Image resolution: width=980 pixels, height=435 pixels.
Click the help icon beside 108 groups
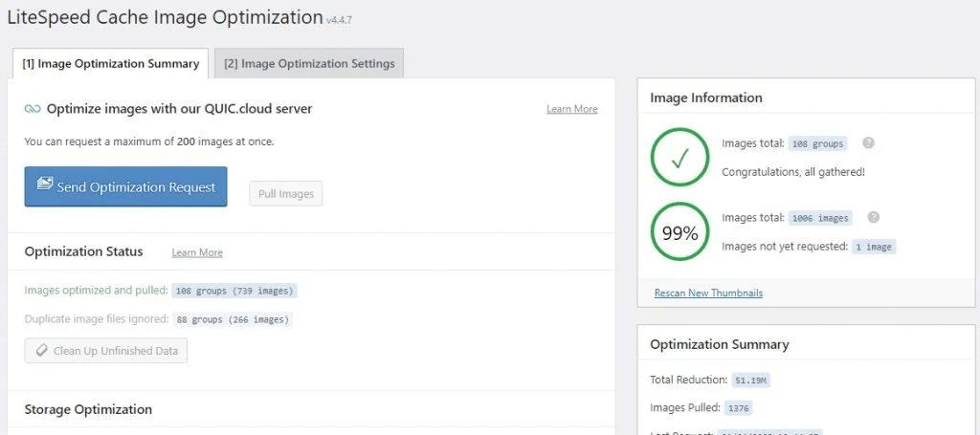tap(868, 142)
